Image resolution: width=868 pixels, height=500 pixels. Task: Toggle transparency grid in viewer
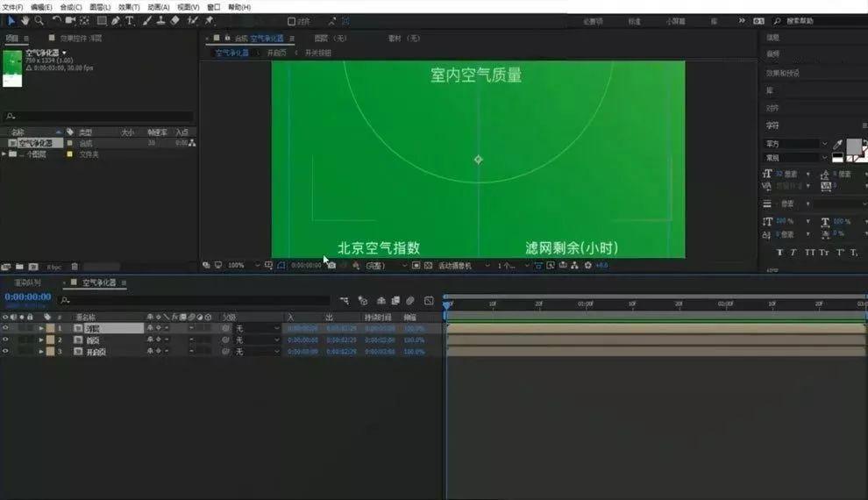[x=428, y=265]
